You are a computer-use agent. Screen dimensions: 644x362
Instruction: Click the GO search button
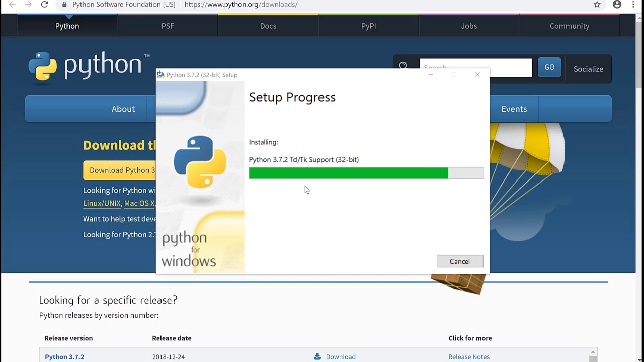click(549, 67)
